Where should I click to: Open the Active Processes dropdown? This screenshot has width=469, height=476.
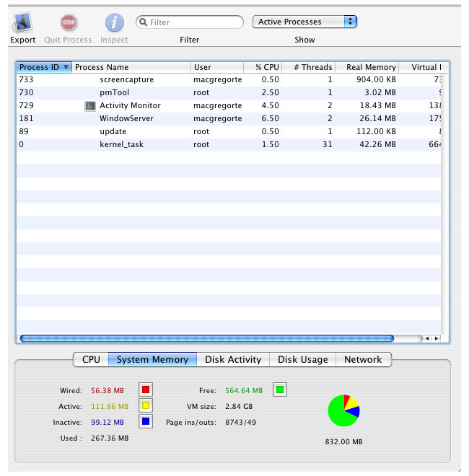pyautogui.click(x=304, y=22)
